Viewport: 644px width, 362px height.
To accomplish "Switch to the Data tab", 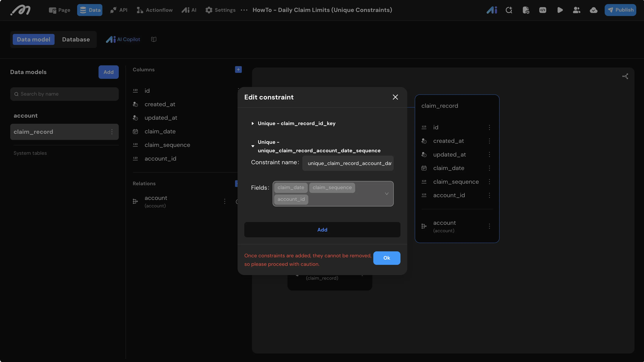I will tap(90, 10).
